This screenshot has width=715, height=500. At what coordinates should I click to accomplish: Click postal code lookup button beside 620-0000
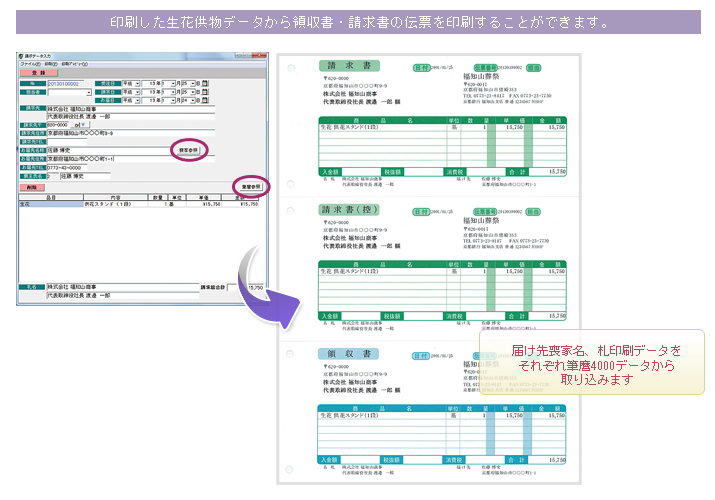(x=84, y=126)
